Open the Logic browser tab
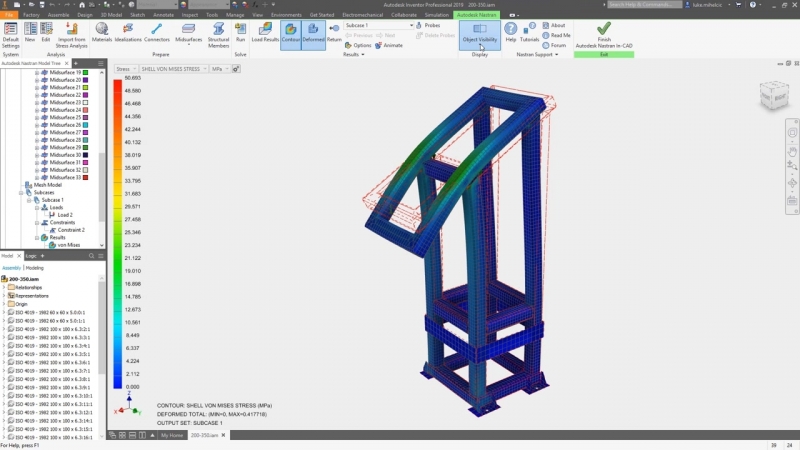 [x=31, y=256]
